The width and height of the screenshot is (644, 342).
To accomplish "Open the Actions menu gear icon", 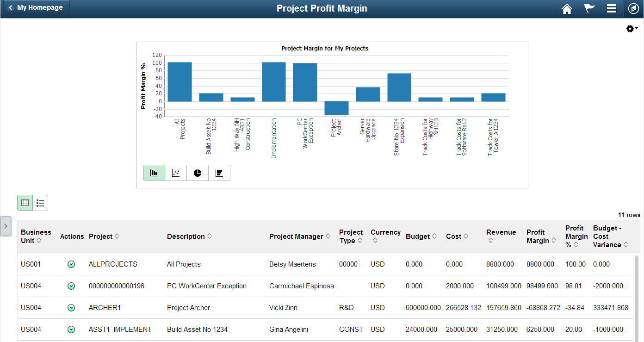I will (630, 28).
